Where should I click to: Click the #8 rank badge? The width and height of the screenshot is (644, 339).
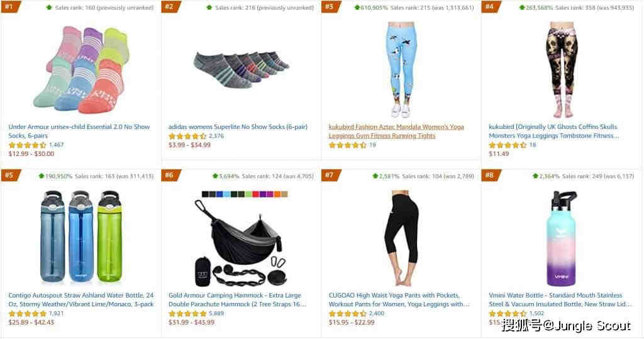491,175
